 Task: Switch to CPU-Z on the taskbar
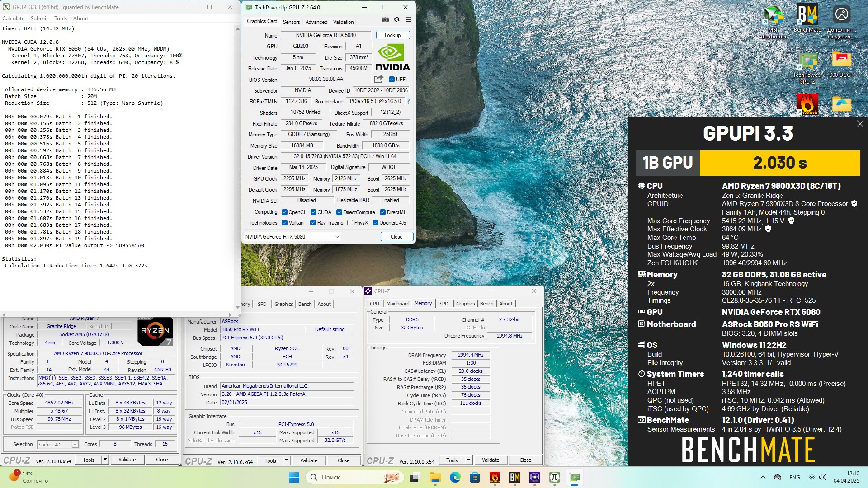pos(535,477)
